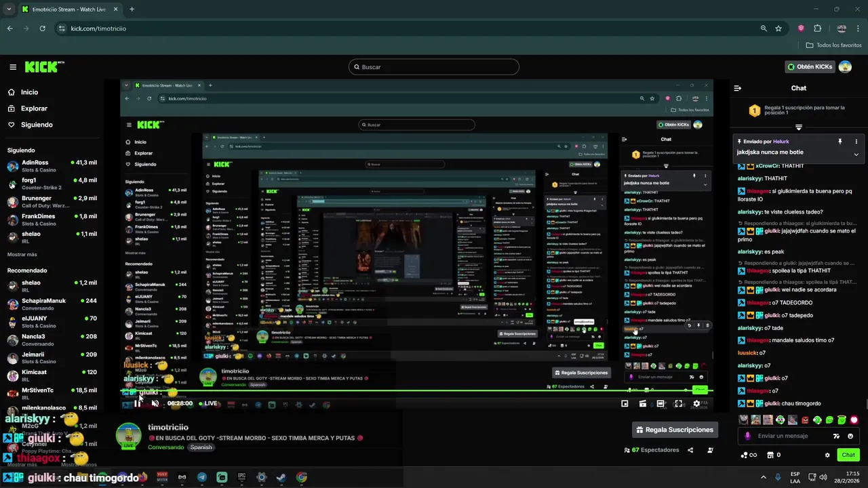Expand gift leaderboard banner arrow
Image resolution: width=868 pixels, height=488 pixels.
point(799,127)
